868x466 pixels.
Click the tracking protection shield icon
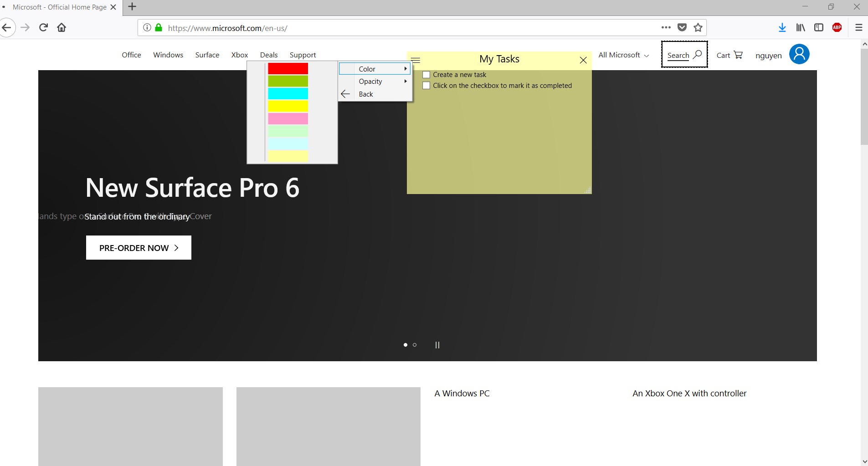click(x=682, y=28)
